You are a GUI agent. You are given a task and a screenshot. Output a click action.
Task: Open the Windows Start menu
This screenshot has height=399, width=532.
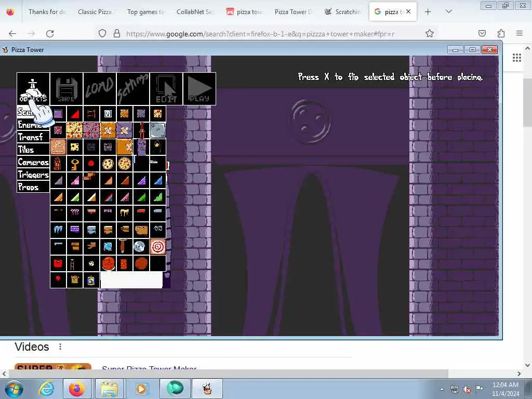[x=14, y=389]
